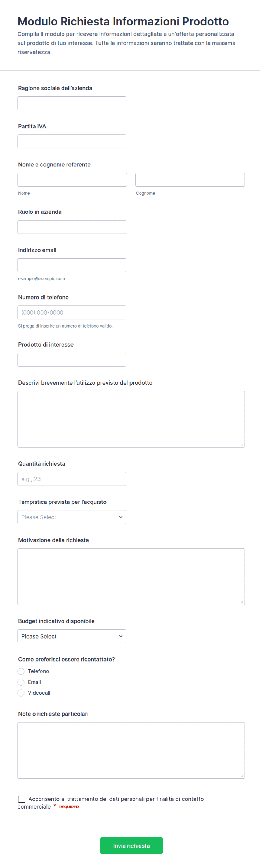
Task: Select the Videocall radio button
Action: pyautogui.click(x=21, y=693)
